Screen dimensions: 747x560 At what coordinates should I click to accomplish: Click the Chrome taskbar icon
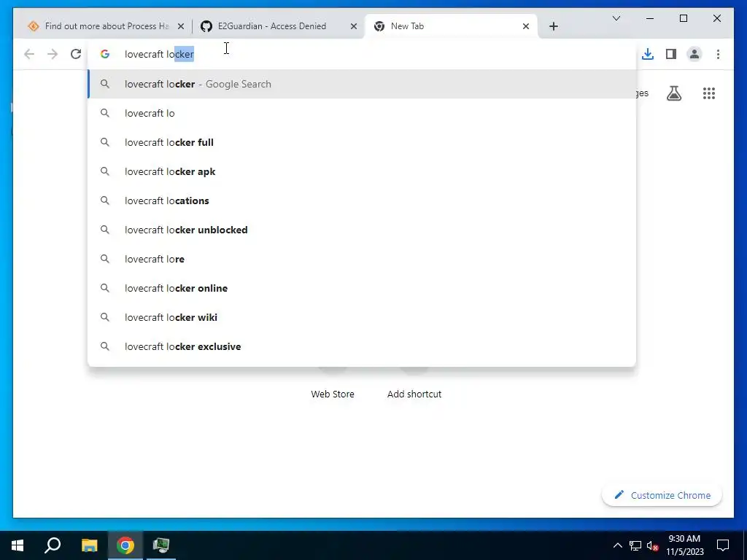[125, 545]
